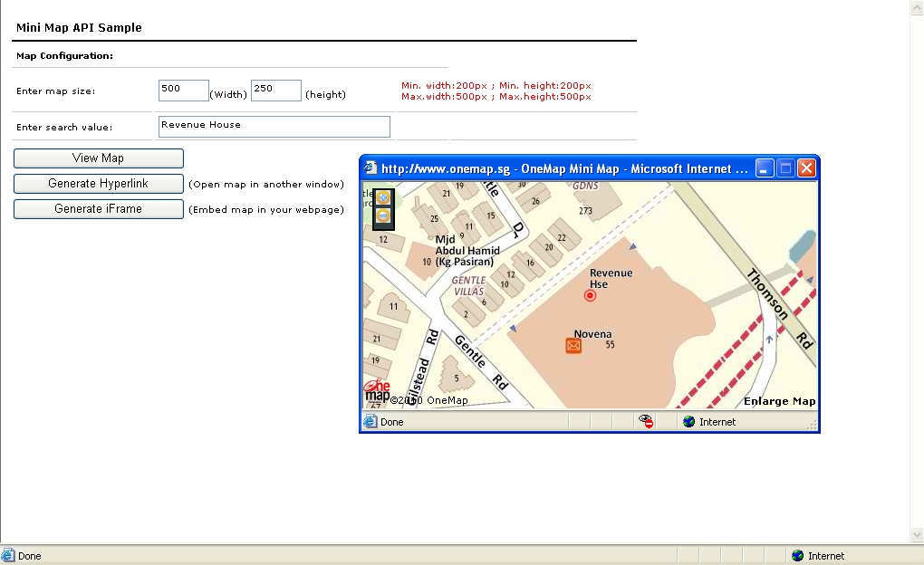
Task: Click the Generate iFrame button
Action: (99, 208)
